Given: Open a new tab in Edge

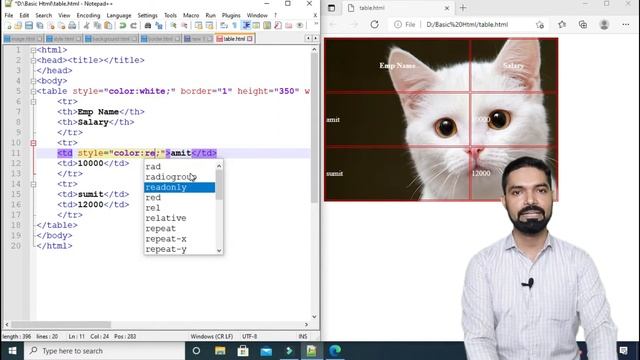Looking at the screenshot, I should coord(463,8).
